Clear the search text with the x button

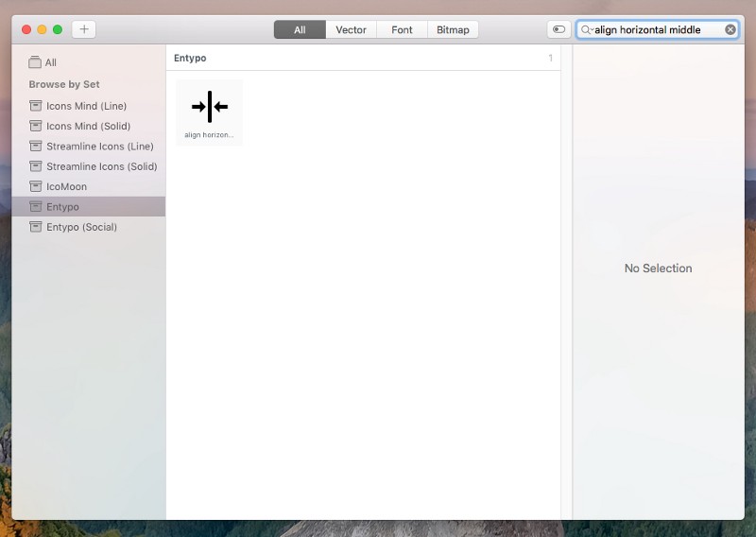pos(730,29)
